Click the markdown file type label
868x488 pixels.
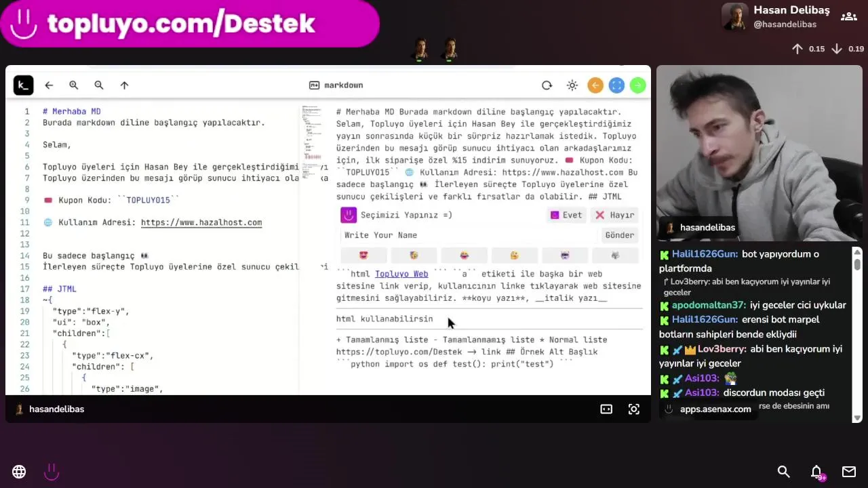[336, 85]
